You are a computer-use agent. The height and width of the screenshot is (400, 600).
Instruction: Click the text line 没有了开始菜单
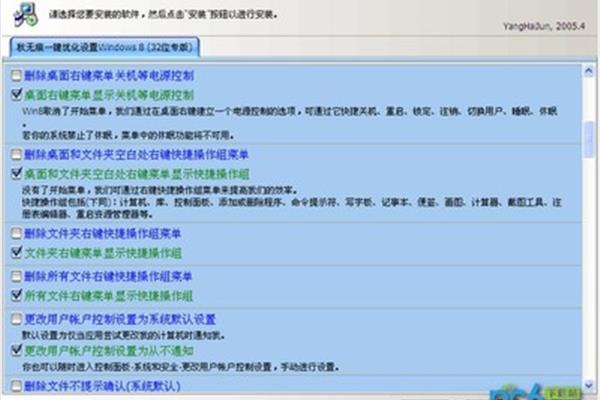tap(160, 190)
